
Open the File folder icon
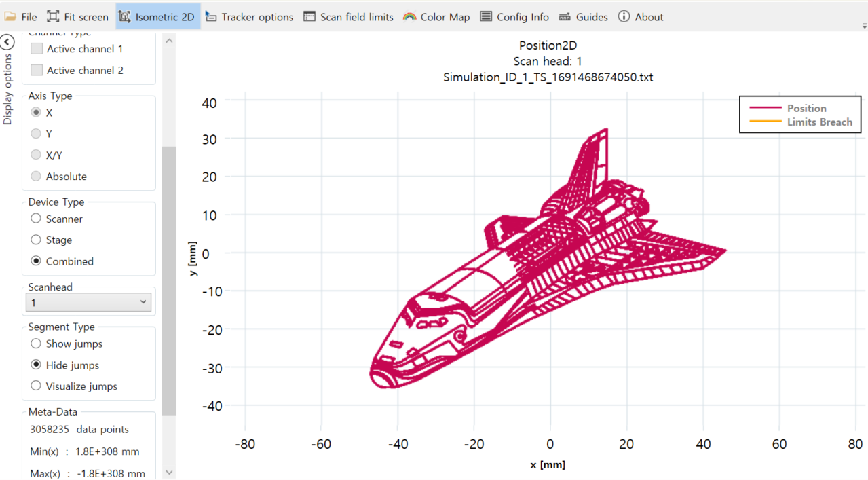(11, 17)
